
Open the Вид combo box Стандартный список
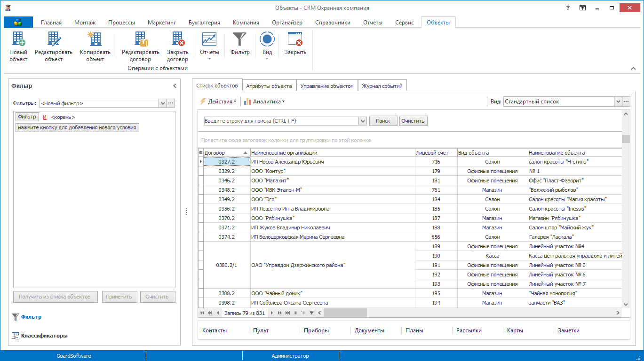point(562,102)
